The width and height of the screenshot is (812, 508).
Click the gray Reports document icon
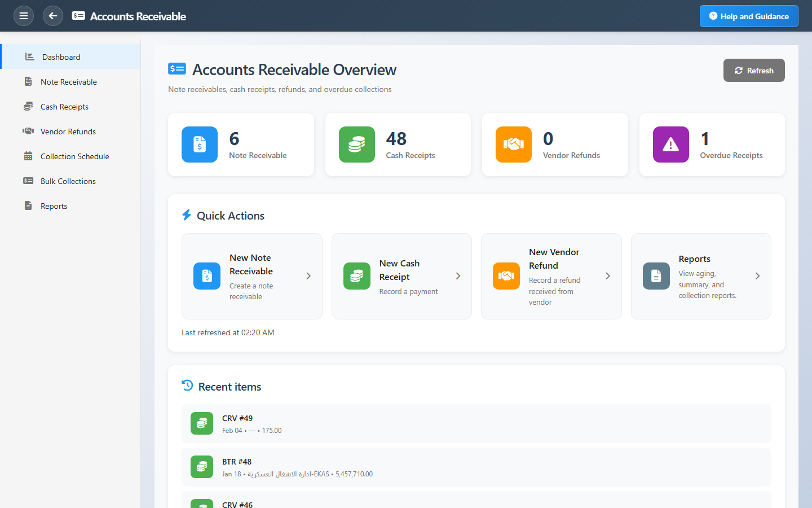point(656,276)
